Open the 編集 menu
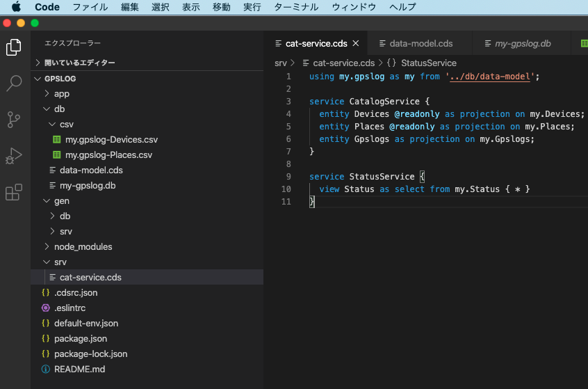Viewport: 588px width, 389px height. [x=130, y=7]
